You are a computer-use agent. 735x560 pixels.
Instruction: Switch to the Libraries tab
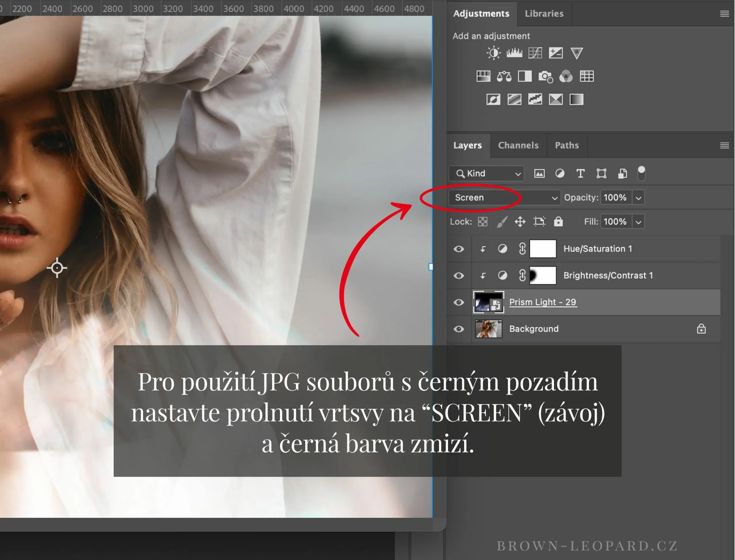544,14
